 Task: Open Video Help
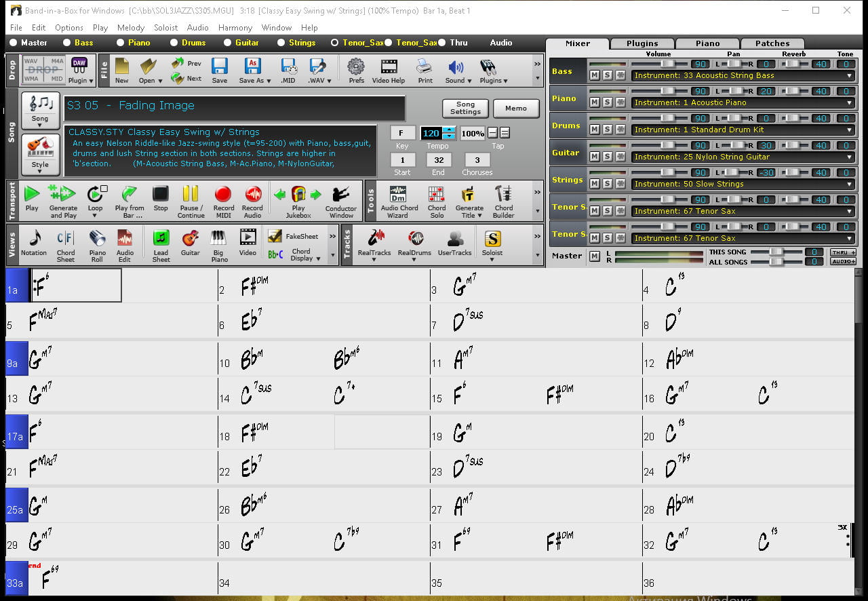click(x=389, y=71)
